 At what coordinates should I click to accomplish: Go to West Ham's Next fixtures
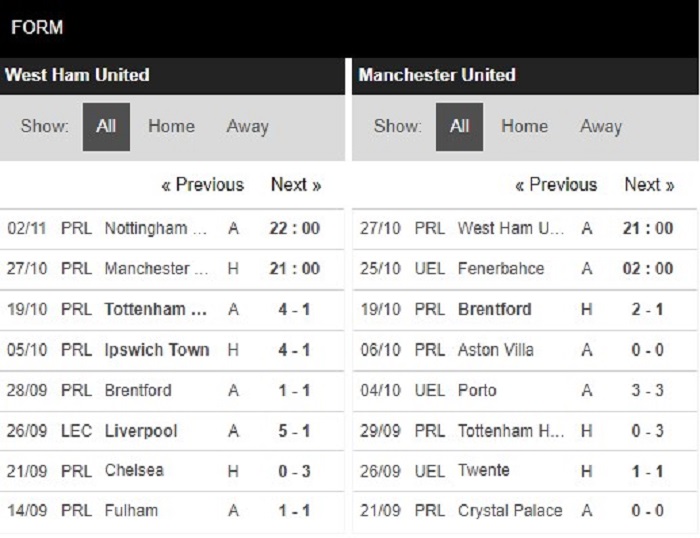(296, 184)
